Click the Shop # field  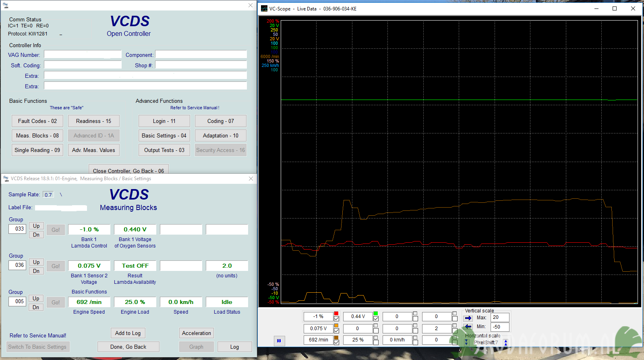[x=201, y=65]
